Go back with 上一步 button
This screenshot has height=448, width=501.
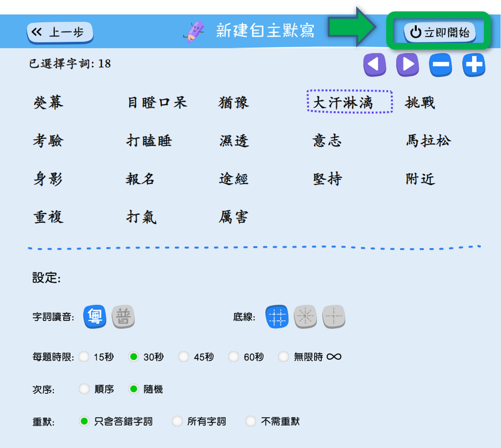pos(60,32)
